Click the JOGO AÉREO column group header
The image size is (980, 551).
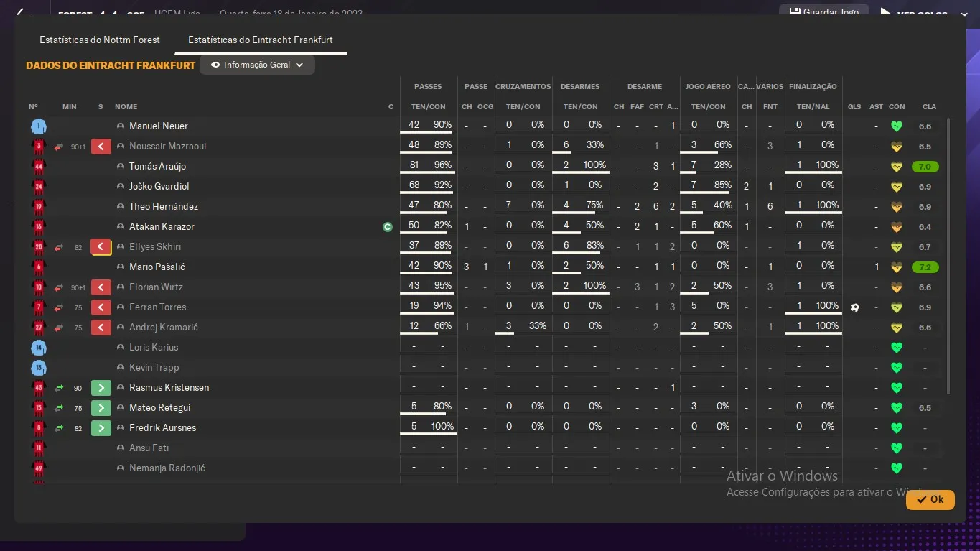click(708, 87)
